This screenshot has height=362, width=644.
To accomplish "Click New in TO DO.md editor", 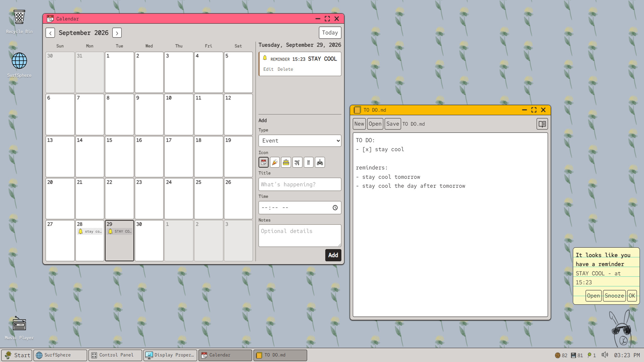I will (x=359, y=124).
